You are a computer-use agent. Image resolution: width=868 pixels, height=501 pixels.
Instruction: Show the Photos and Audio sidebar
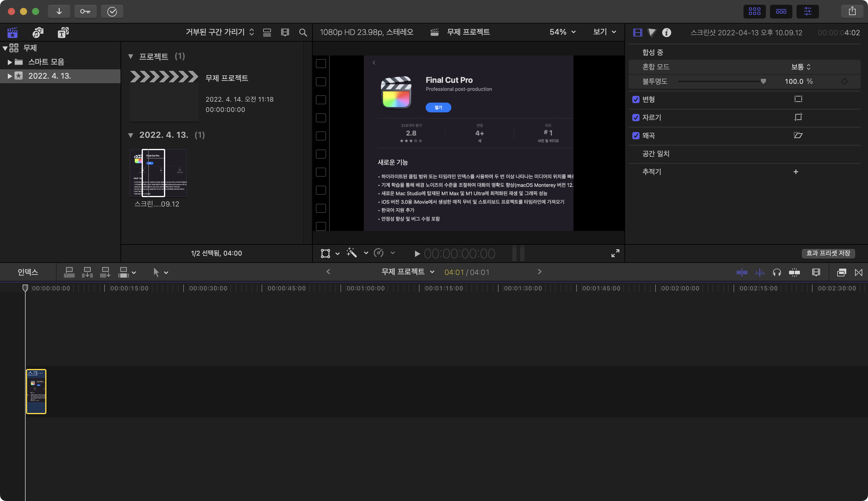point(38,32)
